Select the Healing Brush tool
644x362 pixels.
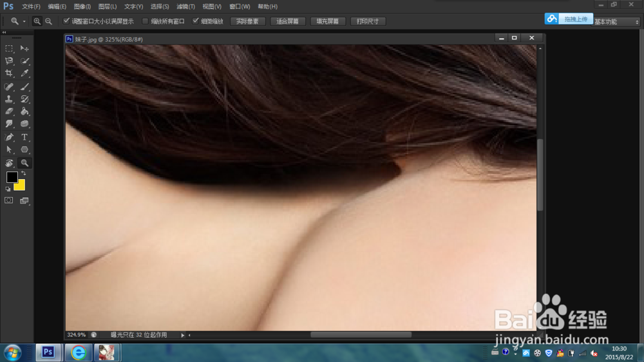tap(8, 87)
